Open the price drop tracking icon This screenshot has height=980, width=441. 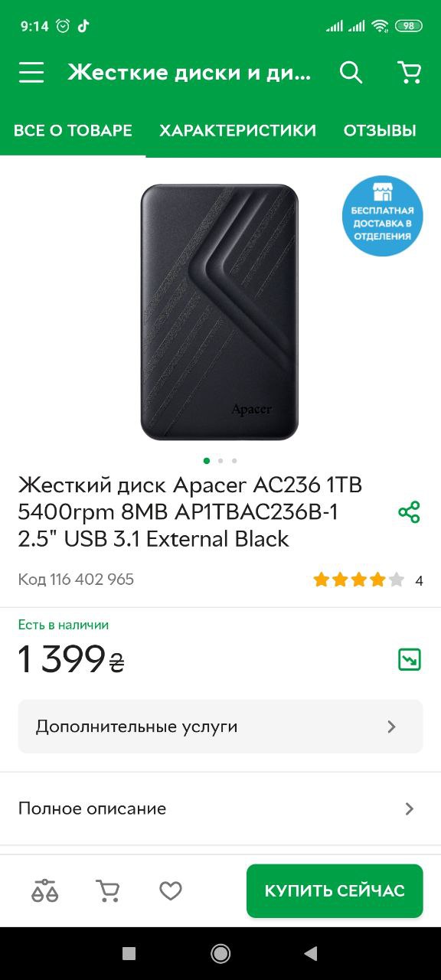pos(410,659)
